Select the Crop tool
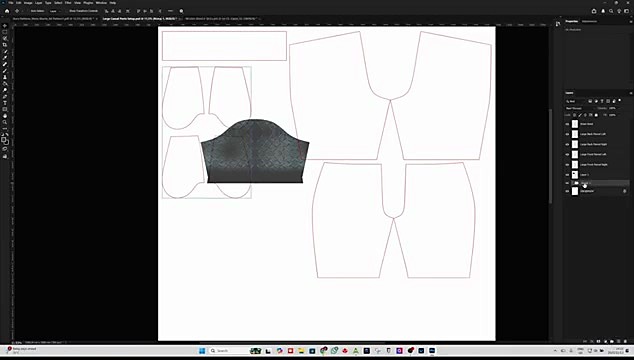The height and width of the screenshot is (360, 634). pyautogui.click(x=5, y=45)
